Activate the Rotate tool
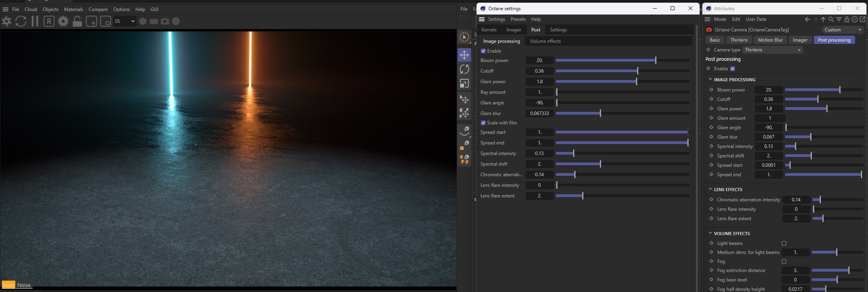Viewport: 868px width, 292px height. (464, 69)
